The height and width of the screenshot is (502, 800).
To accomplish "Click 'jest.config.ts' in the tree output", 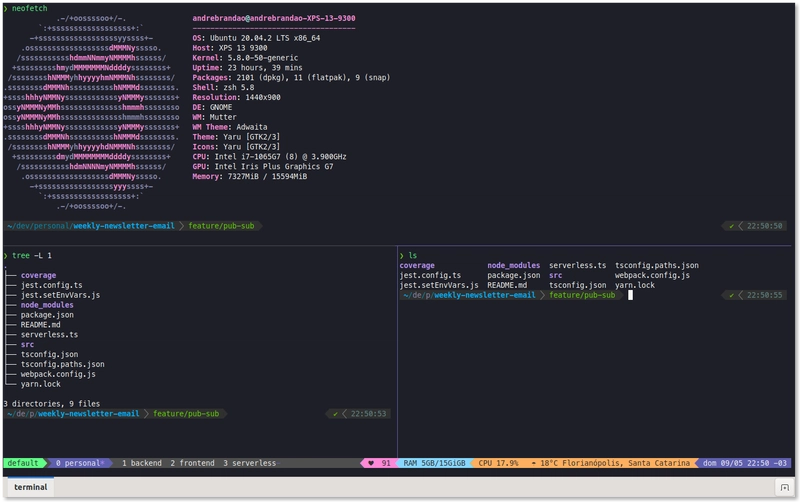I will pyautogui.click(x=52, y=285).
